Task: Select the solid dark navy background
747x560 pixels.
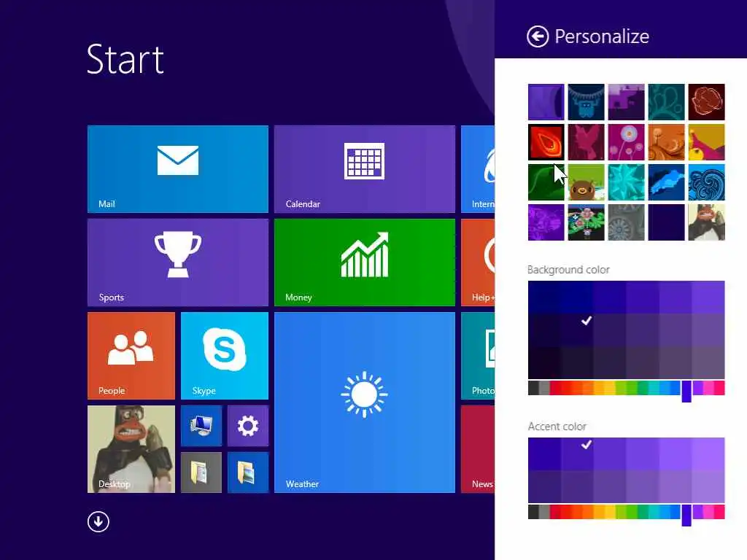Action: point(666,222)
